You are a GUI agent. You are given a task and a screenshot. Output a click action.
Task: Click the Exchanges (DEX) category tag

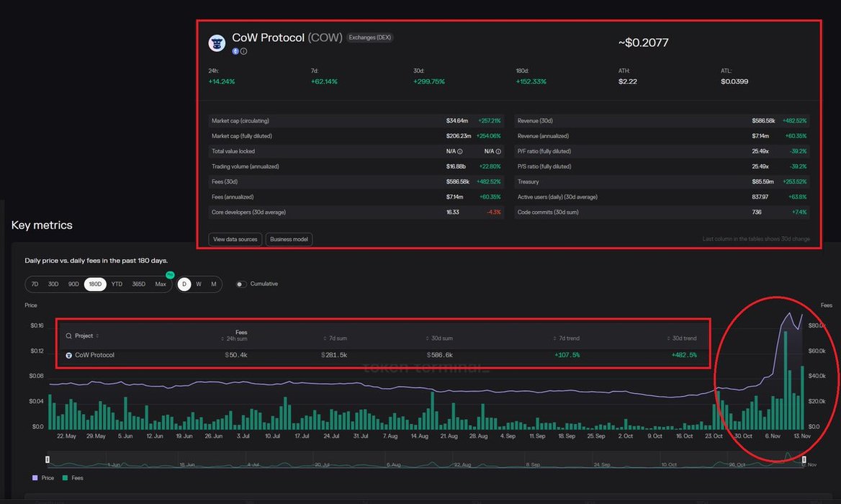(370, 37)
